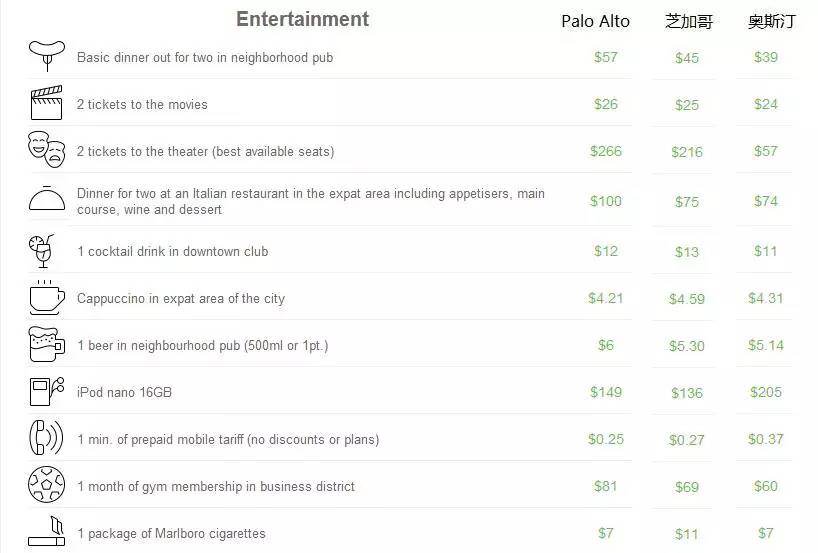Click the cappuccino cup icon
Screen dimensions: 818x553
47,298
